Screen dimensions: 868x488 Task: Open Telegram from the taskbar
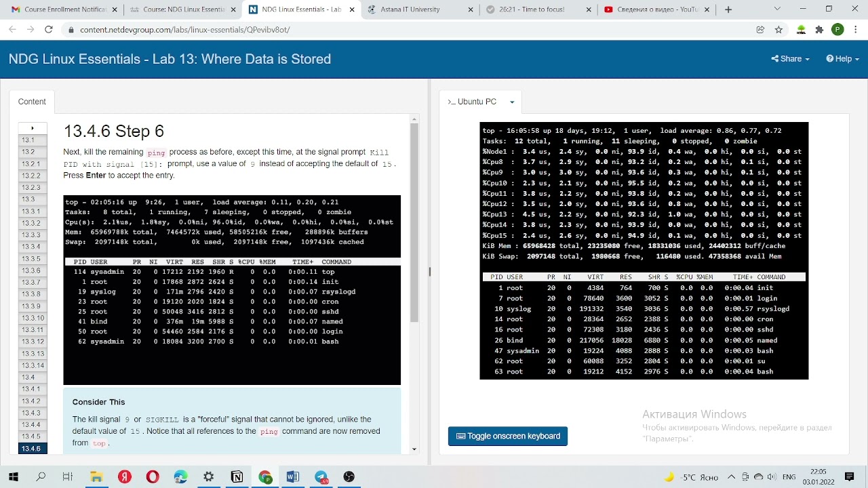[x=321, y=476]
